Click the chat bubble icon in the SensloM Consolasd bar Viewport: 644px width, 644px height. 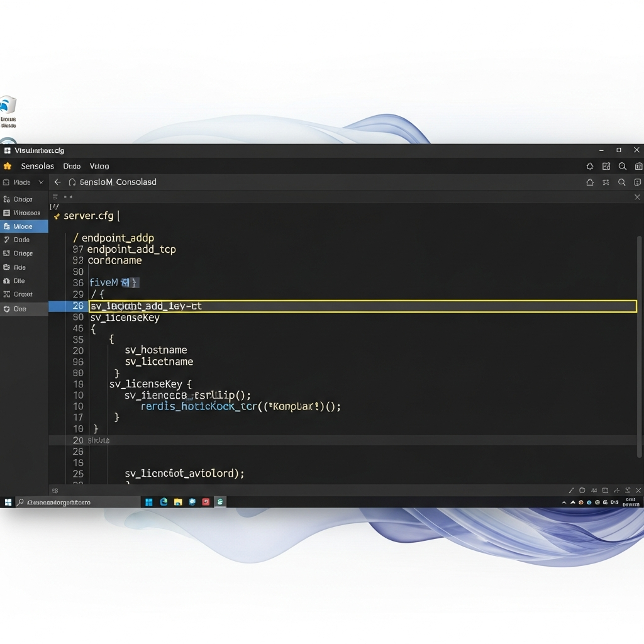(638, 182)
